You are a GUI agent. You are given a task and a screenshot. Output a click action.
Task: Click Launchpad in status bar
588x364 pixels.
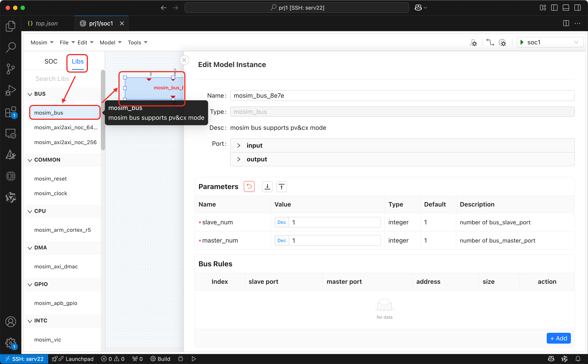73,359
